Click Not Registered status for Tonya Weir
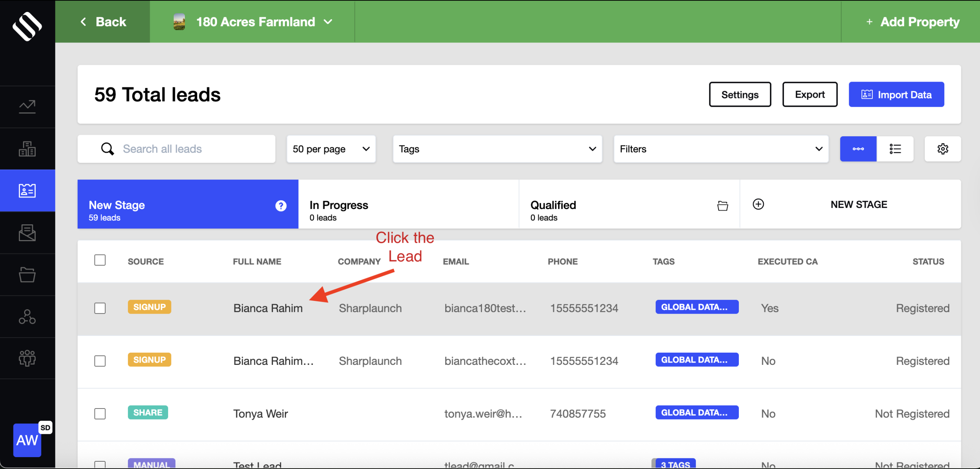Viewport: 980px width, 469px height. click(x=912, y=414)
